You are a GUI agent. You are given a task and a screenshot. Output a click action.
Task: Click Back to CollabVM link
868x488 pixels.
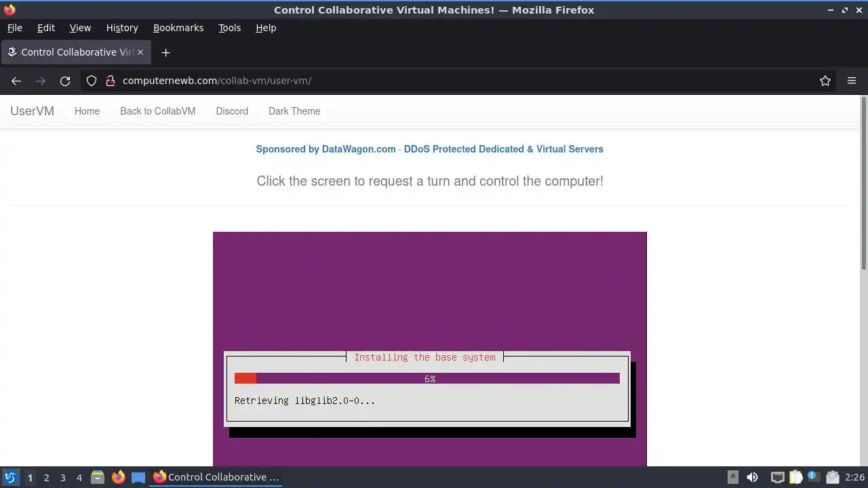[157, 111]
